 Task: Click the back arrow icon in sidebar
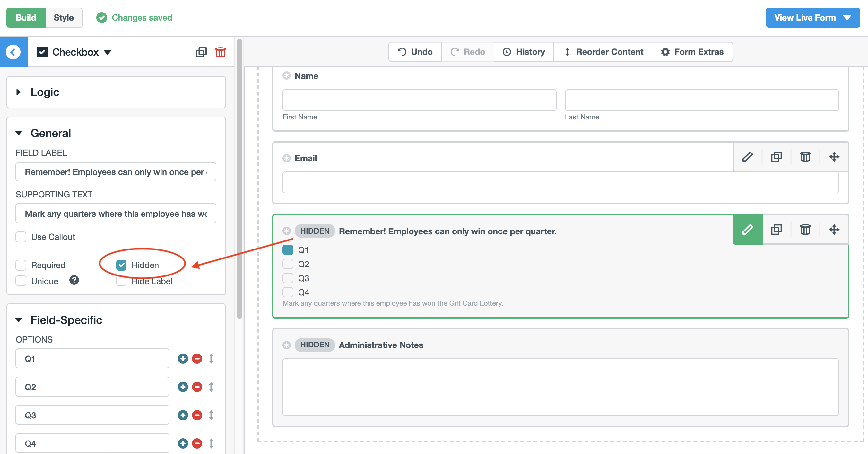pyautogui.click(x=13, y=52)
